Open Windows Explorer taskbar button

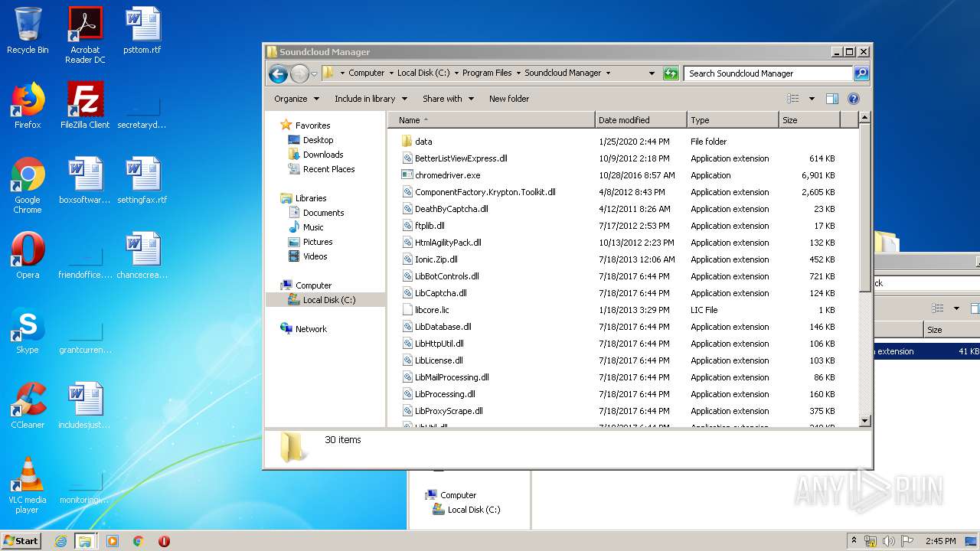(85, 541)
